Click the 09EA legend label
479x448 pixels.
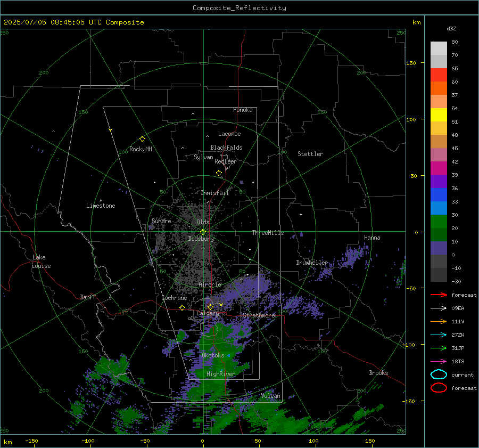pyautogui.click(x=458, y=308)
